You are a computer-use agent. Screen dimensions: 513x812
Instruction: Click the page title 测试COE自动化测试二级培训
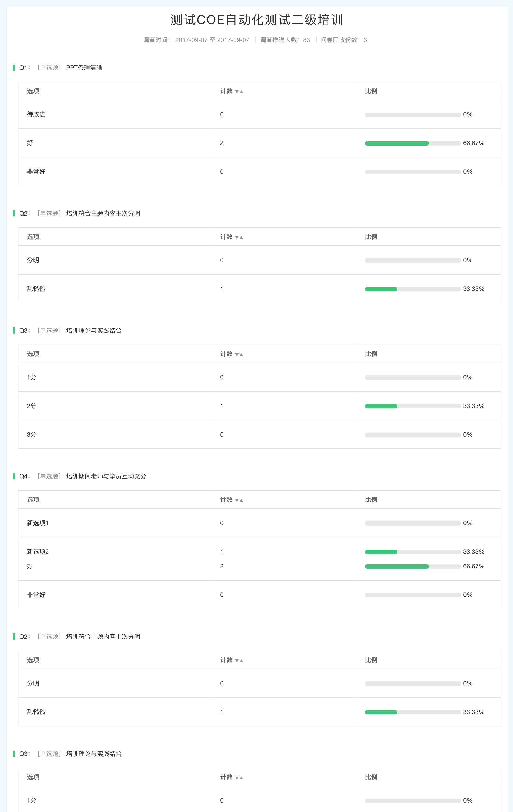[257, 20]
